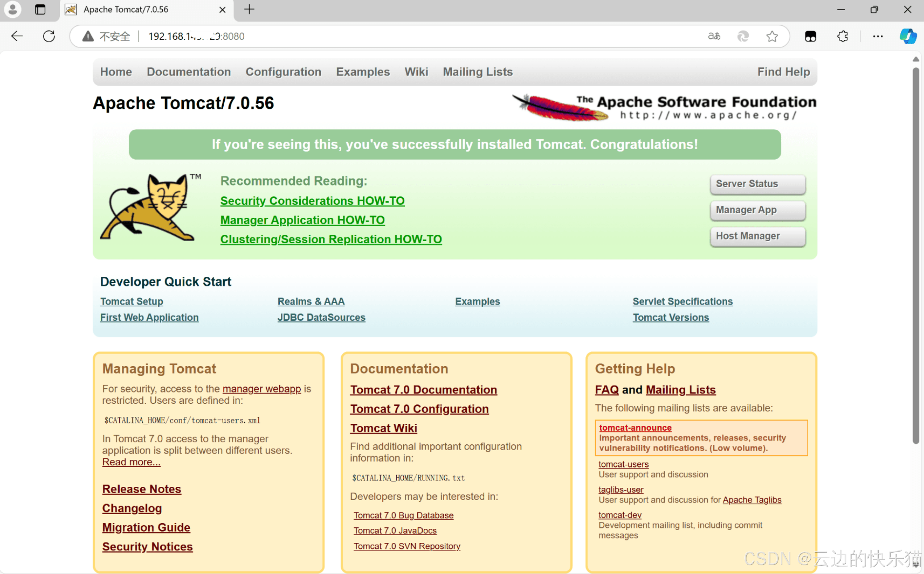Click the translate page icon
This screenshot has height=574, width=924.
coord(714,37)
